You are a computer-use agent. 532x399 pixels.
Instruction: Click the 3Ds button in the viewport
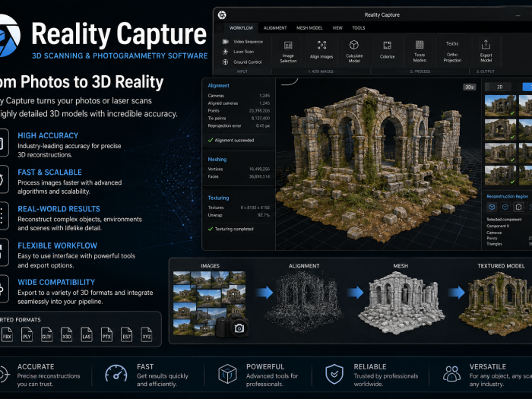click(470, 87)
